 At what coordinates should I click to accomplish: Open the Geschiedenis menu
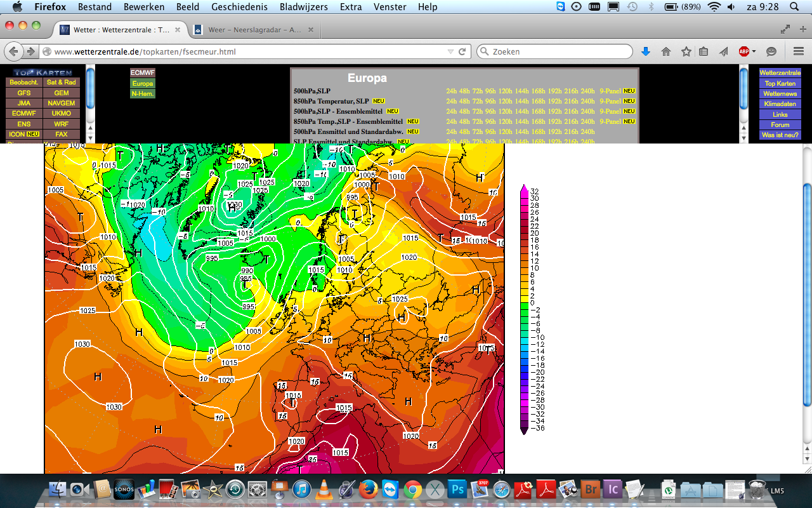[239, 7]
